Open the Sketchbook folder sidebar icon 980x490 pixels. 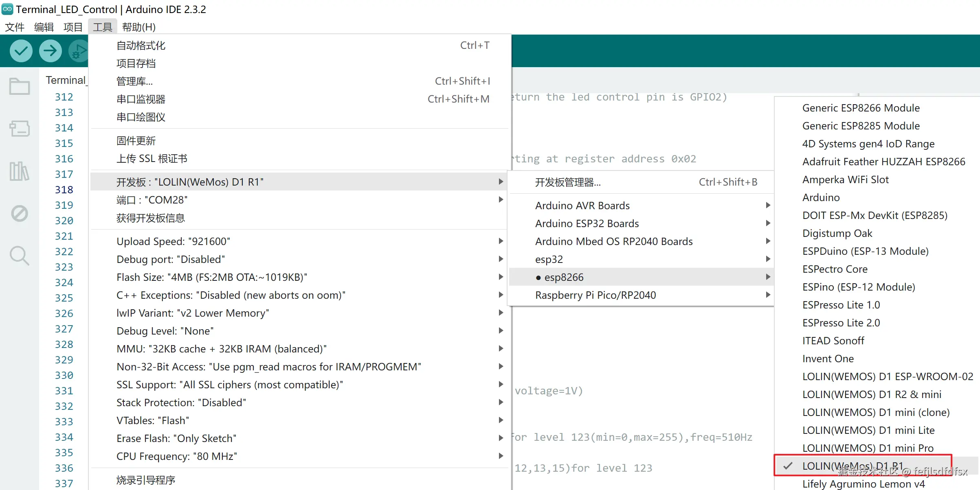pos(20,86)
